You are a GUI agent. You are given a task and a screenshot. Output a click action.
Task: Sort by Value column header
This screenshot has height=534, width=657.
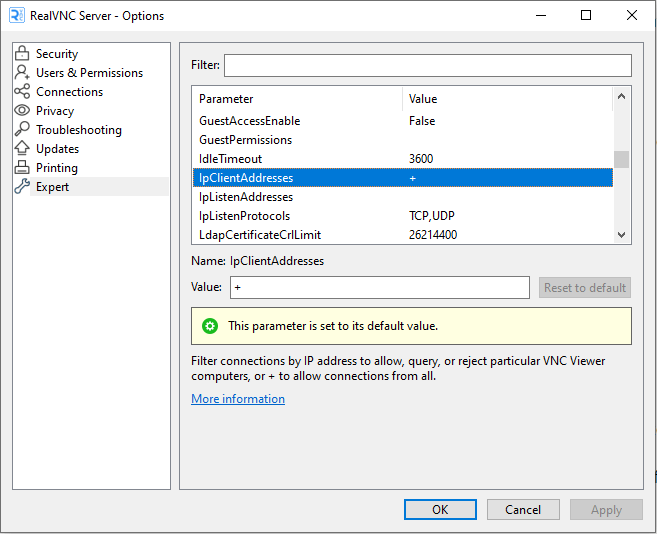coord(506,99)
